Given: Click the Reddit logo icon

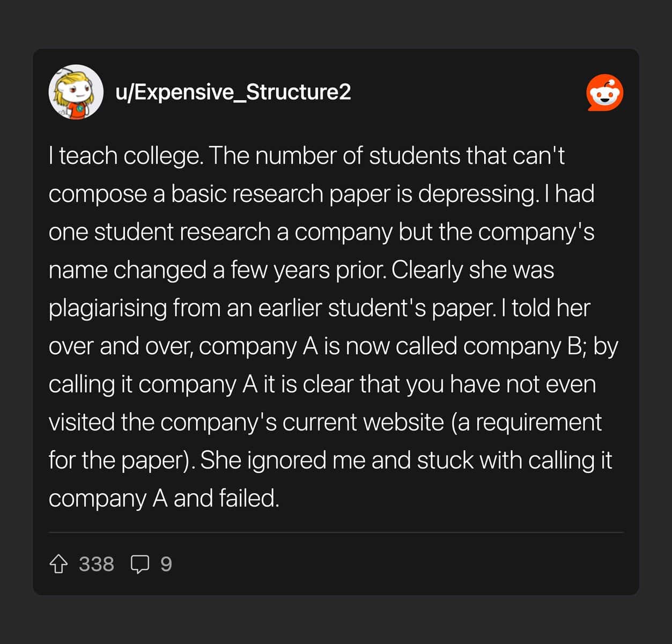Looking at the screenshot, I should click(604, 93).
